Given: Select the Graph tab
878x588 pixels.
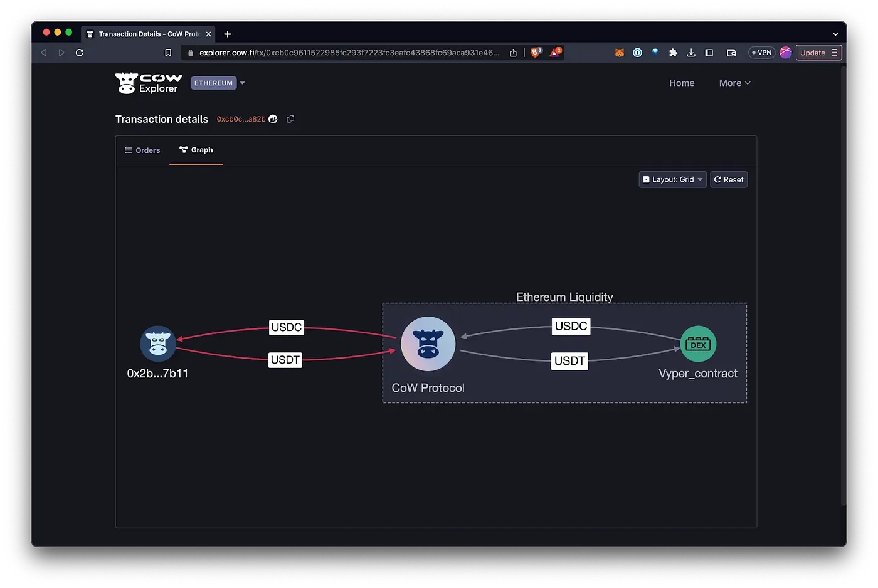Looking at the screenshot, I should click(x=196, y=150).
